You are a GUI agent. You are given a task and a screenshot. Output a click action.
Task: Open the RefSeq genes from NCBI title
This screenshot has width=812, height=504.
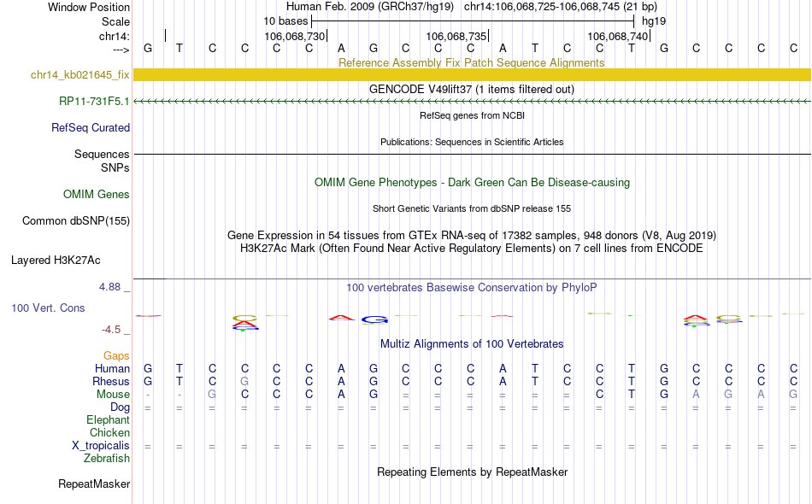[x=472, y=115]
